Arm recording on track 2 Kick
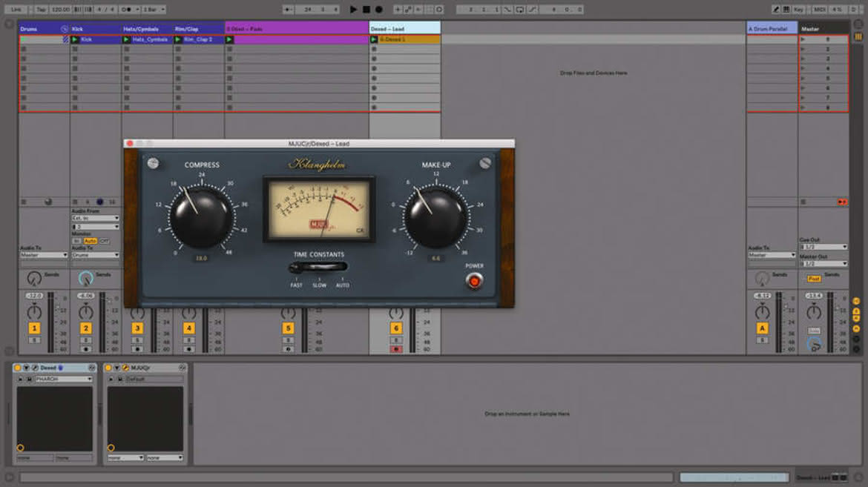This screenshot has height=487, width=868. tap(86, 349)
